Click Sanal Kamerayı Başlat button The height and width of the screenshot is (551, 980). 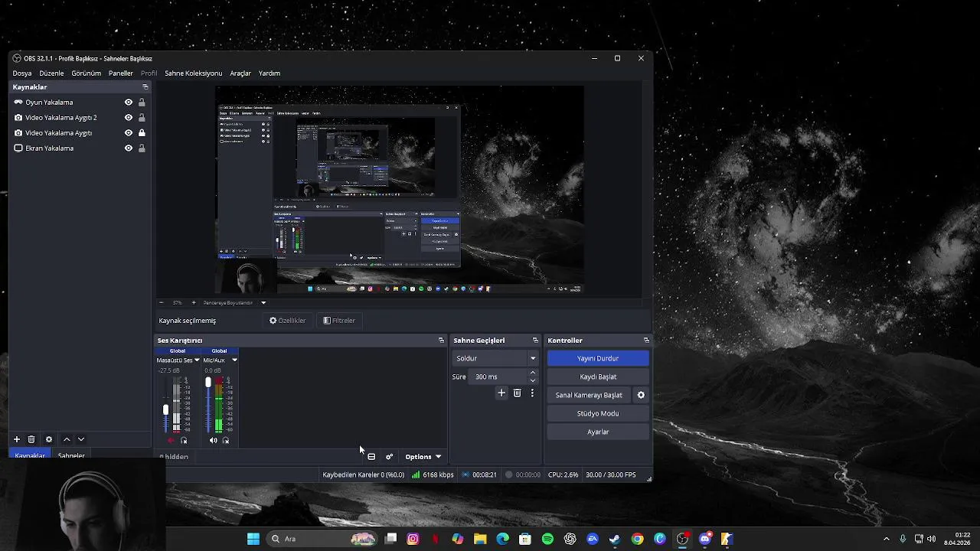click(589, 395)
